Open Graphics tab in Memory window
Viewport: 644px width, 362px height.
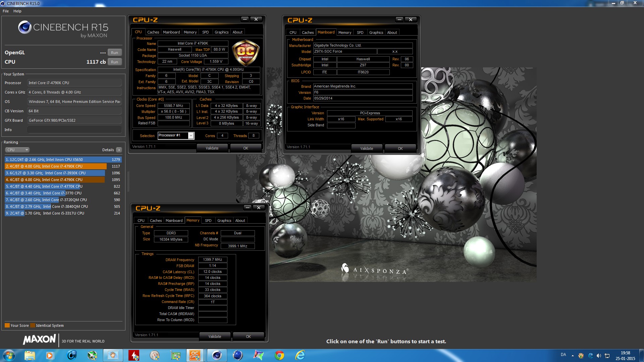[224, 221]
